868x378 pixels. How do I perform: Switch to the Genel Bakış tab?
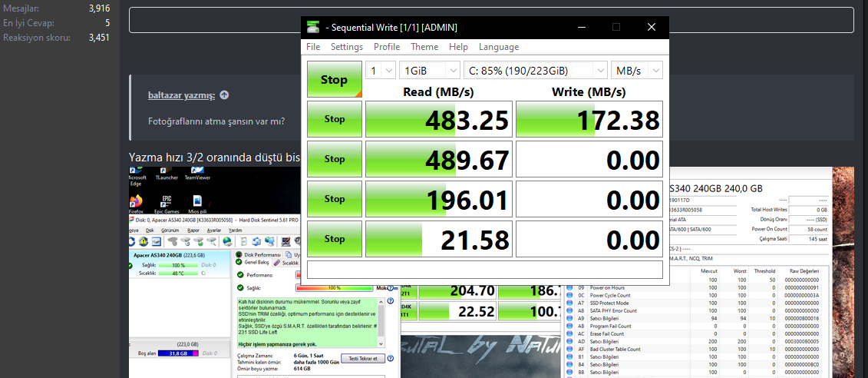tap(252, 262)
